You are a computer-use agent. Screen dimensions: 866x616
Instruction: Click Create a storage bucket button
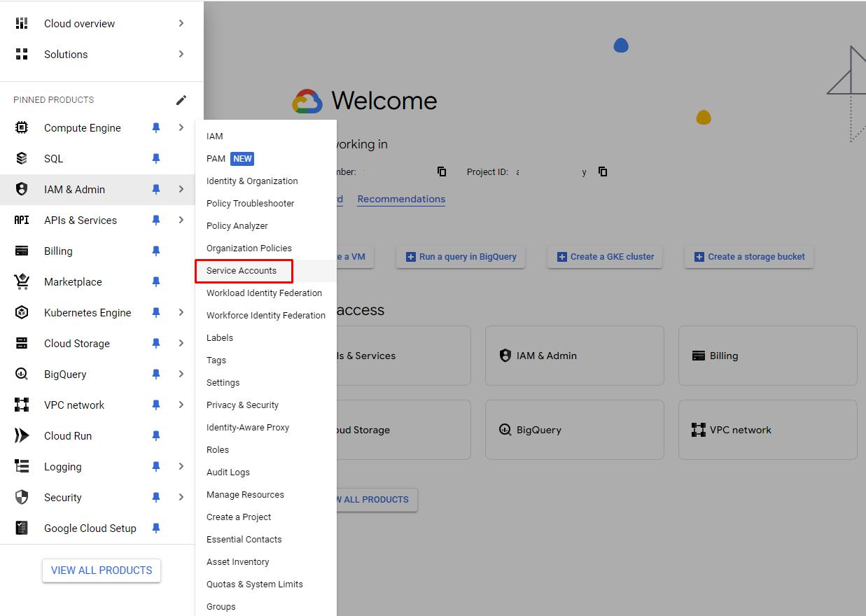[749, 257]
